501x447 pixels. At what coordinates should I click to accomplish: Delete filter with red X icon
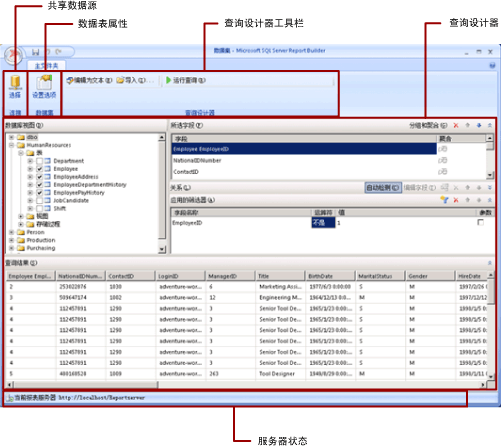pos(456,200)
